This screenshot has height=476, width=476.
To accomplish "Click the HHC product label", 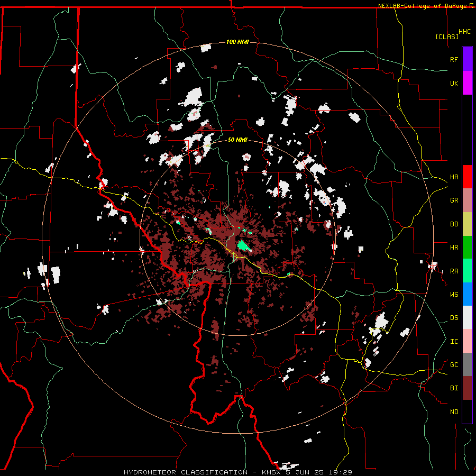I will (465, 32).
